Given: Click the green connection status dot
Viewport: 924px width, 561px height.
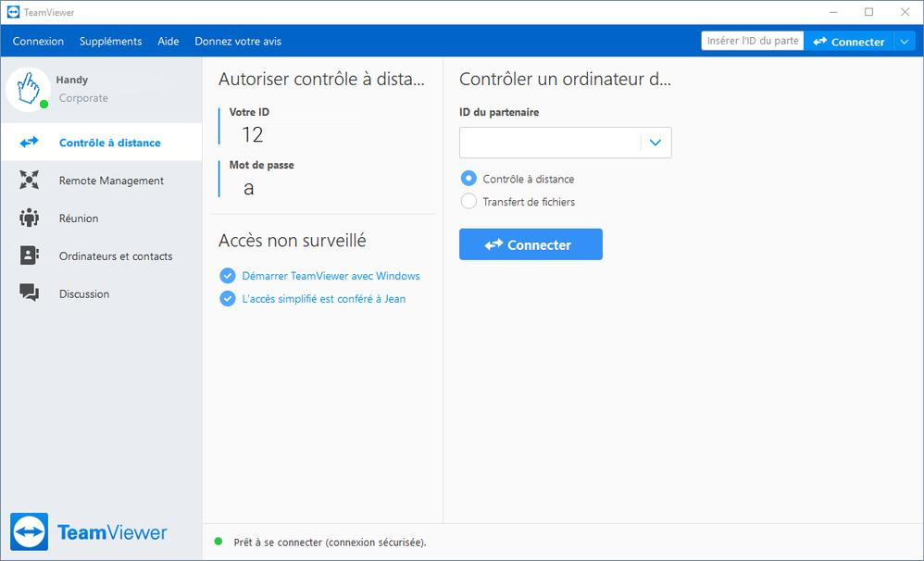Looking at the screenshot, I should pyautogui.click(x=219, y=542).
